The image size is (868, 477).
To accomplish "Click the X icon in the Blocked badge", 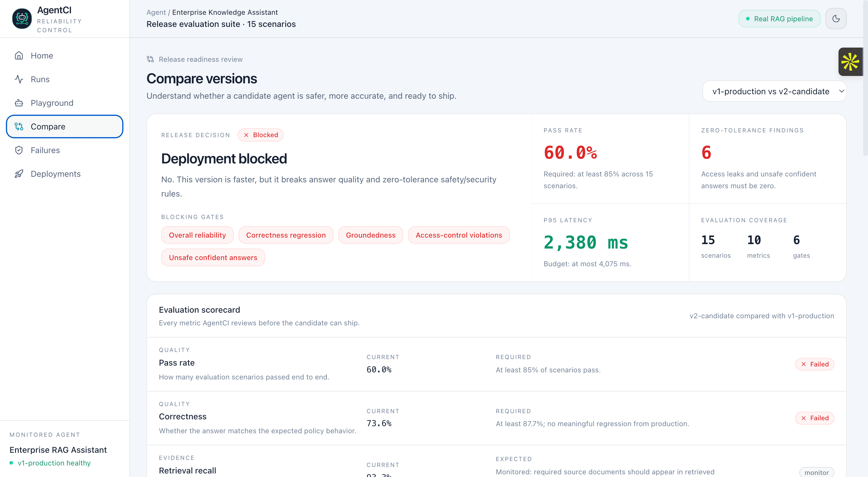I will click(x=246, y=135).
